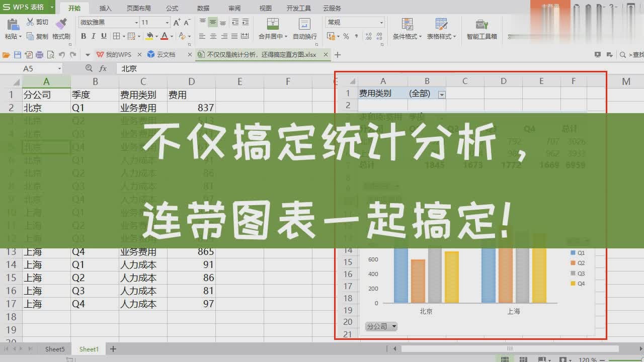This screenshot has height=362, width=644.
Task: Decrease font size with A- icon
Action: [187, 22]
